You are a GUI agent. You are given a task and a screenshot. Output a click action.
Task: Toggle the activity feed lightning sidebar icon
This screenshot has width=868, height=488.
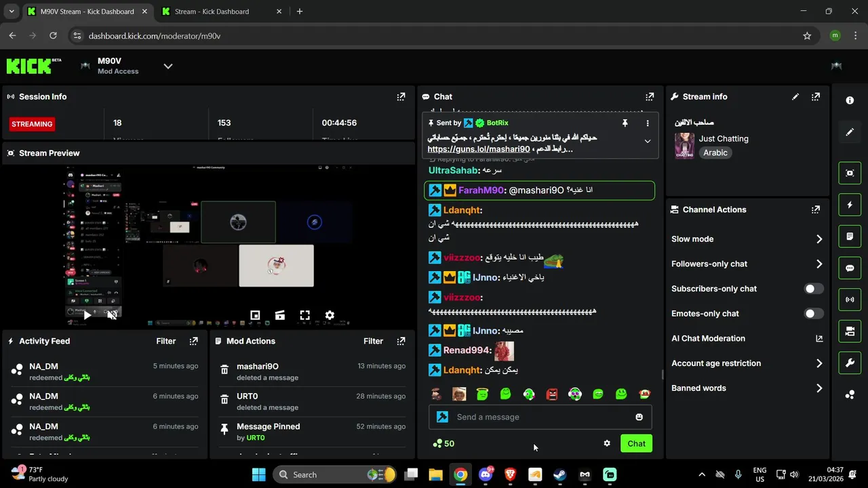850,205
